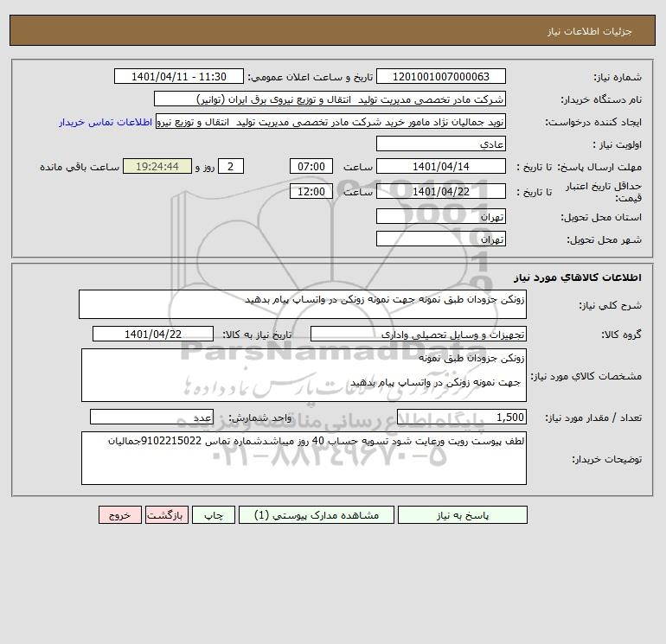Click the استان محل تحویل label

[x=601, y=217]
